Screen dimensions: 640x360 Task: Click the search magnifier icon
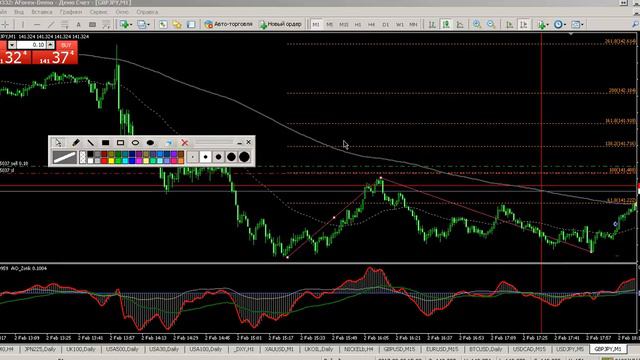(635, 24)
